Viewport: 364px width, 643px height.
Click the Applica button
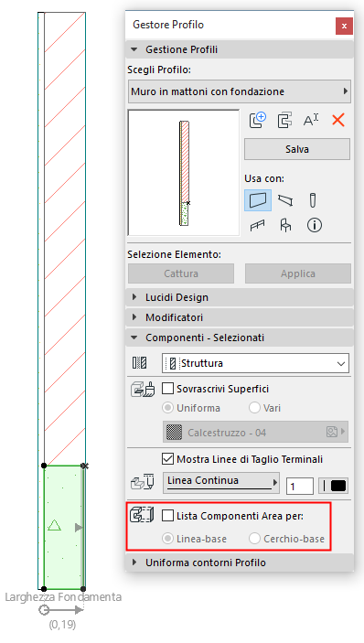point(298,273)
